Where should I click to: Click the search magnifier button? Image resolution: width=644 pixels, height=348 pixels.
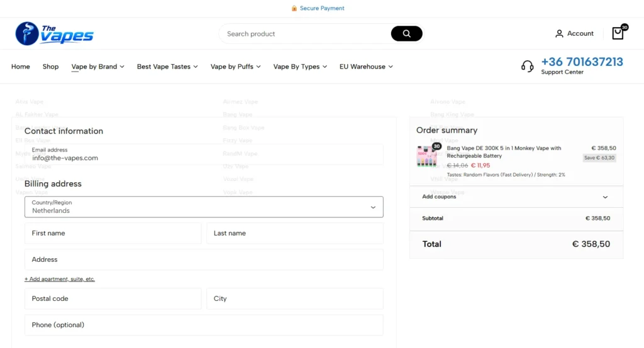coord(406,34)
